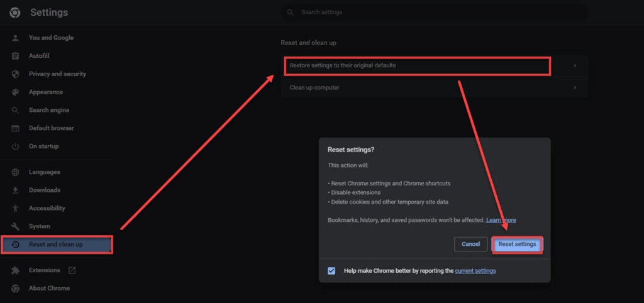
Task: Click the Chrome logo icon beside Settings
Action: pyautogui.click(x=15, y=13)
